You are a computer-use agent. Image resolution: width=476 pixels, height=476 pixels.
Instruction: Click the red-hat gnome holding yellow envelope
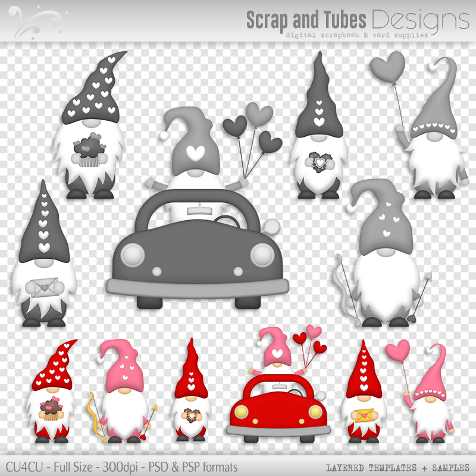click(364, 391)
